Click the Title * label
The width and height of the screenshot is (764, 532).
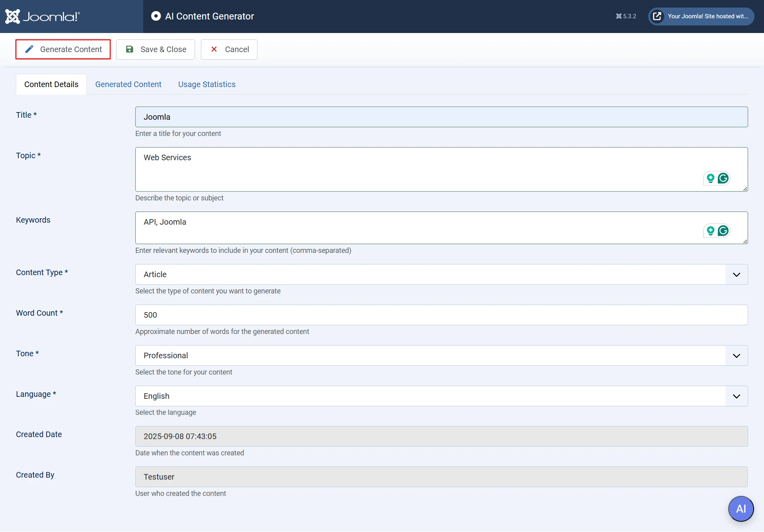(x=26, y=115)
